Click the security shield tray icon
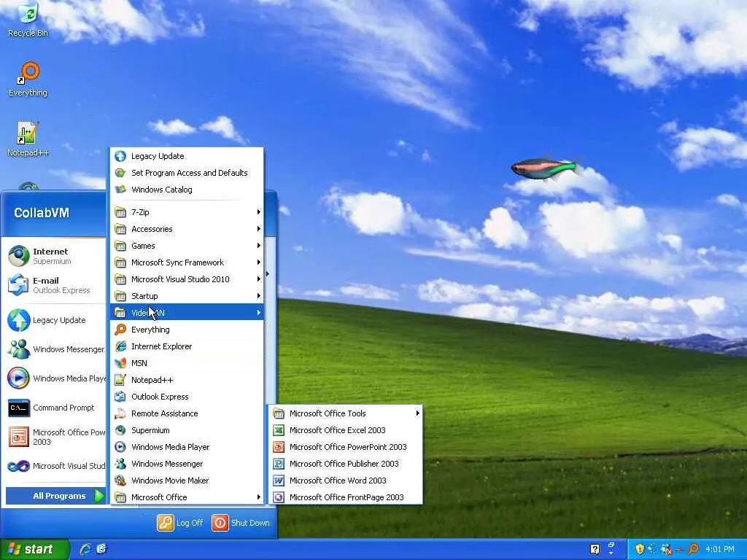Image resolution: width=747 pixels, height=560 pixels. pos(640,549)
